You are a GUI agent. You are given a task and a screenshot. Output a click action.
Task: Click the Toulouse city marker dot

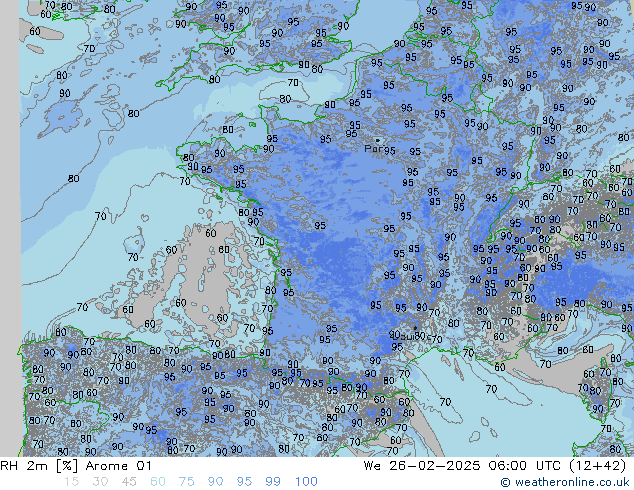pos(415,328)
